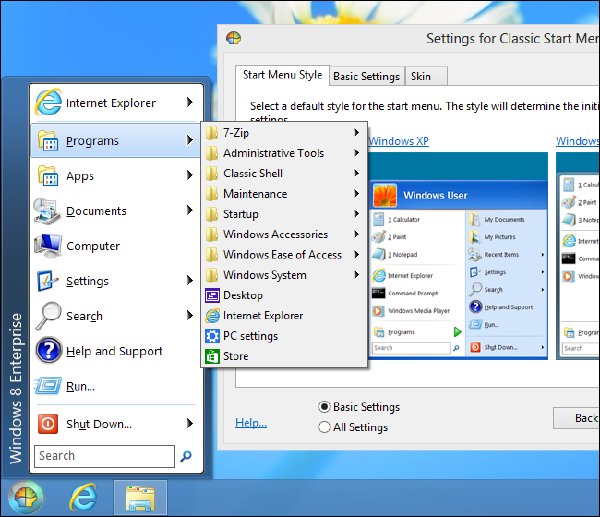
Task: Click the Help and Support question icon
Action: point(49,350)
